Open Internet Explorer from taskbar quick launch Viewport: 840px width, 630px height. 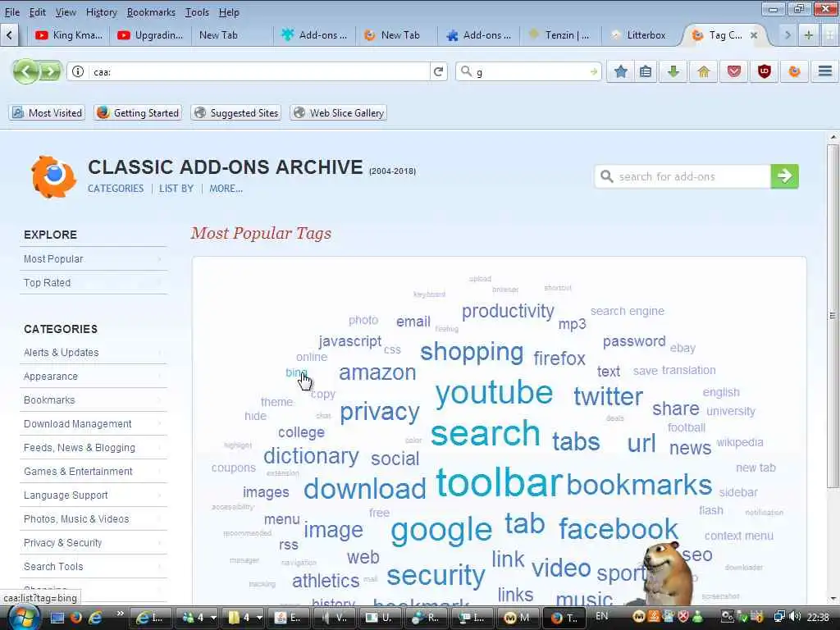point(95,618)
